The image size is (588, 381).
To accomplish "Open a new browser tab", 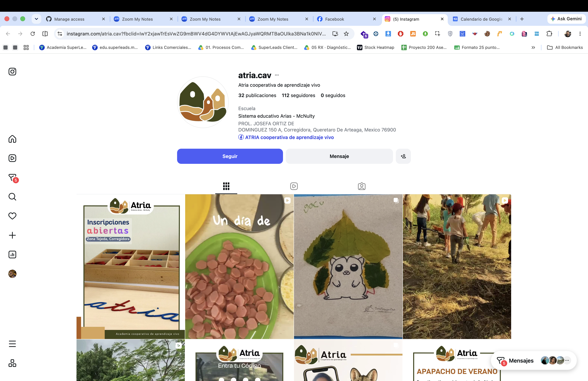I will pyautogui.click(x=522, y=19).
